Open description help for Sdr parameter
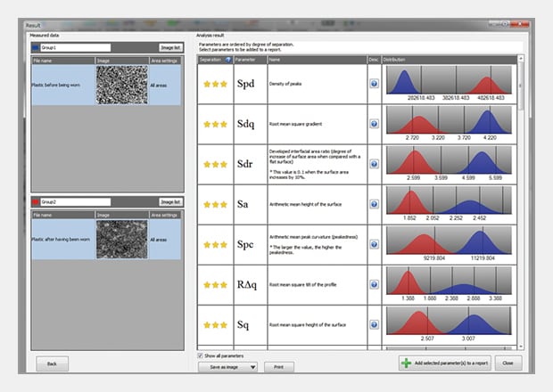Viewport: 553px width, 392px height. [x=374, y=164]
